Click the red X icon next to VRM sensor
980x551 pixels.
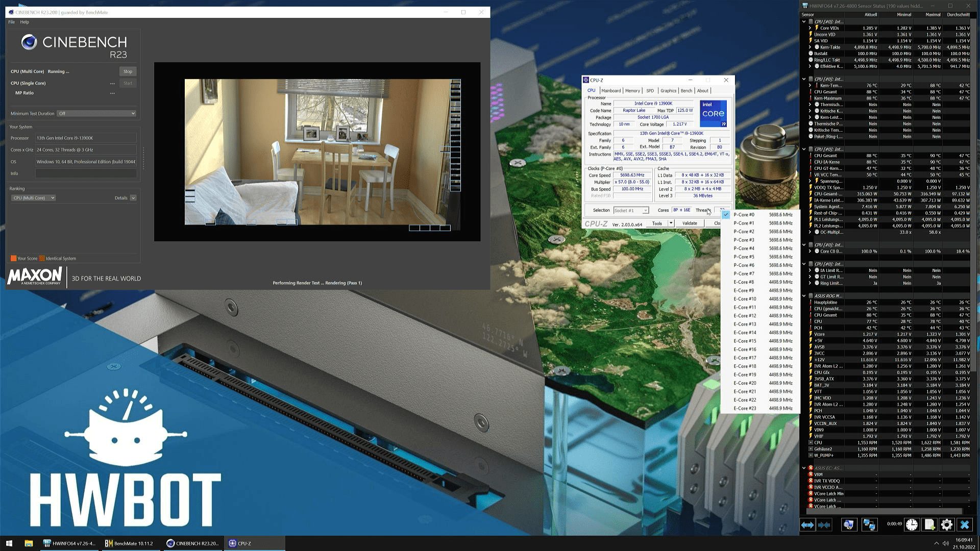pyautogui.click(x=811, y=474)
